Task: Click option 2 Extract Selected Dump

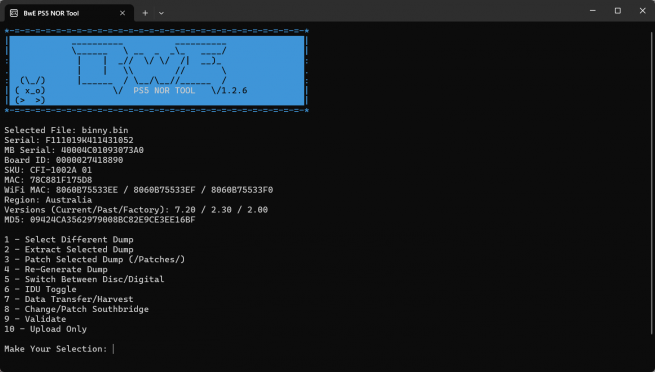Action: [x=69, y=249]
